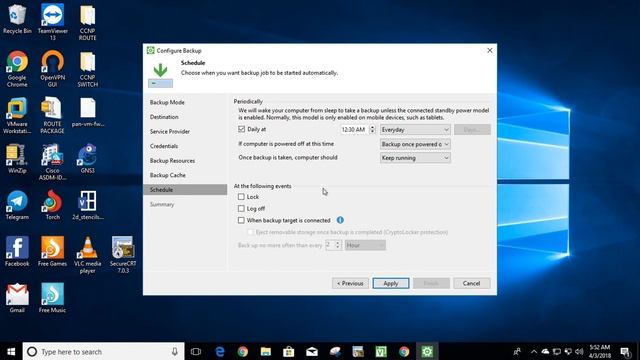Click the 12:30 AM time field

354,129
